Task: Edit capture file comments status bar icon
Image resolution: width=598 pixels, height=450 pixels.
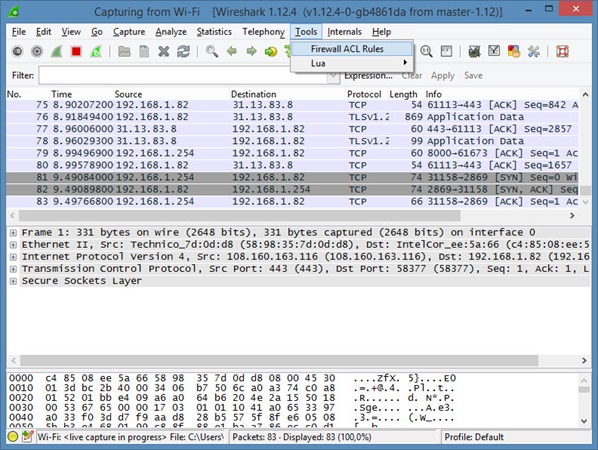Action: coord(27,437)
